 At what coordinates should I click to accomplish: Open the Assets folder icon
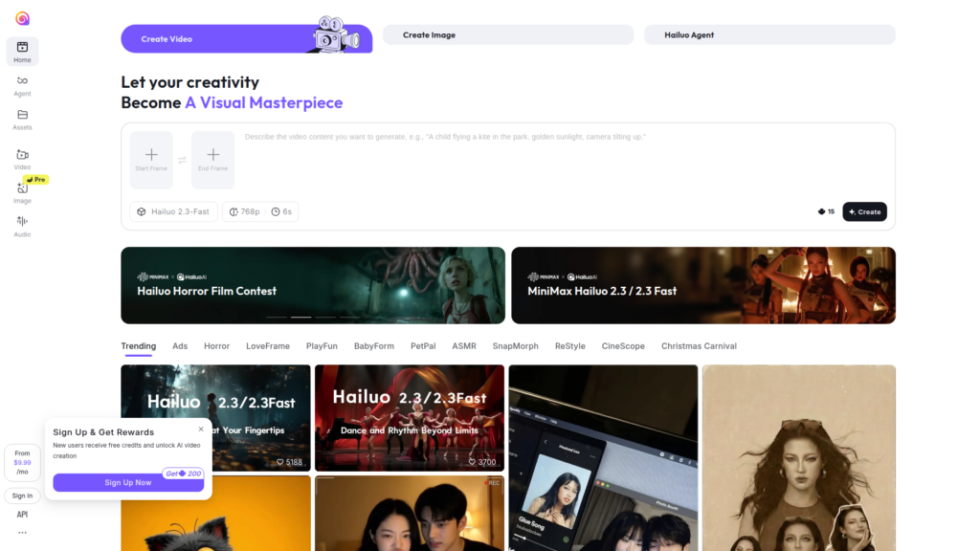coord(22,119)
